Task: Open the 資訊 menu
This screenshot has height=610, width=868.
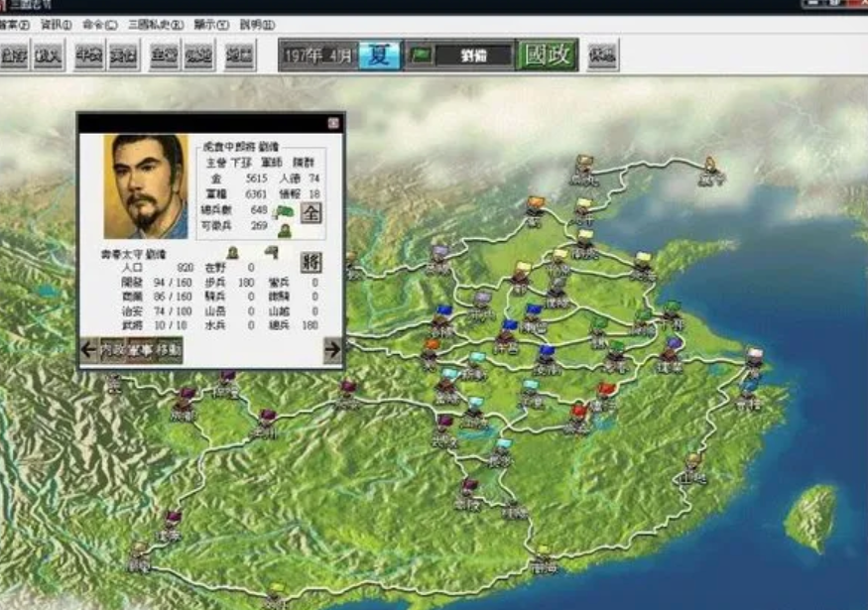Action: tap(55, 24)
